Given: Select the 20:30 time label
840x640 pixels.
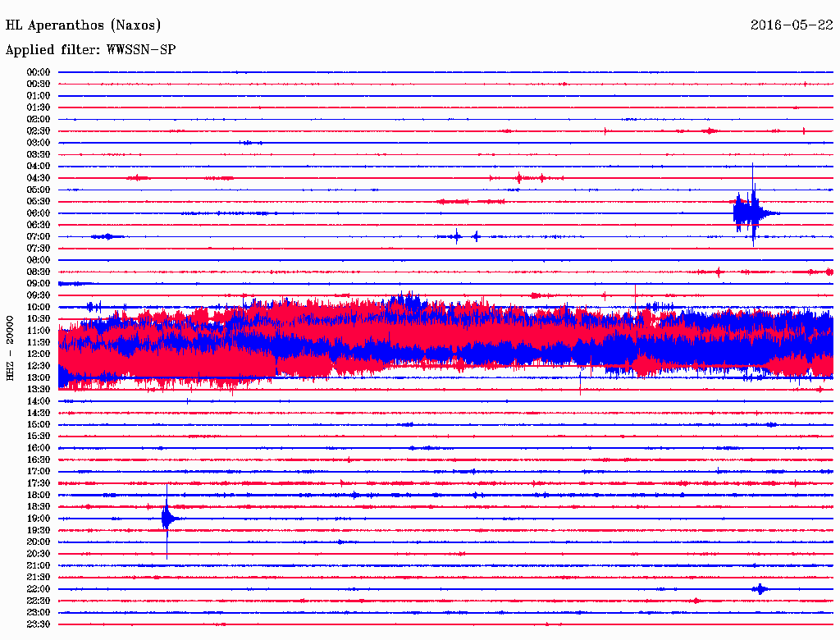Looking at the screenshot, I should tap(39, 554).
